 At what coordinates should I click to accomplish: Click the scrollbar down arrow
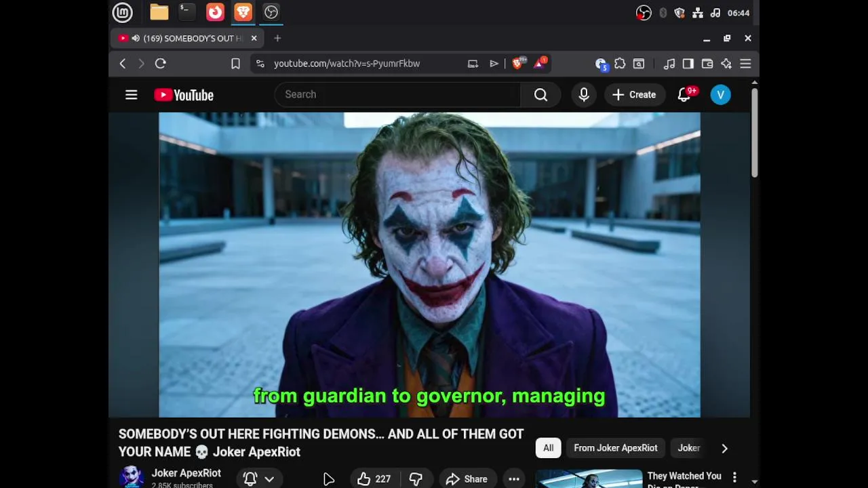pyautogui.click(x=754, y=482)
